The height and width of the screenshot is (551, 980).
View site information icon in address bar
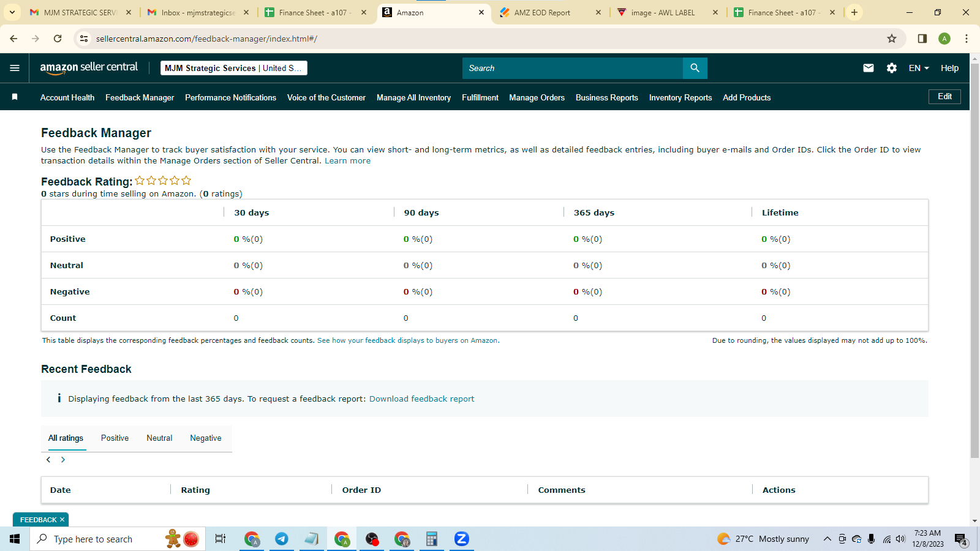click(84, 39)
